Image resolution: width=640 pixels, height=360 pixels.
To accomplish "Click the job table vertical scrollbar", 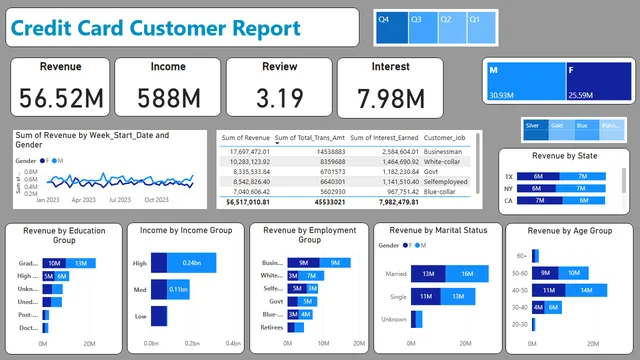I will pyautogui.click(x=478, y=163).
